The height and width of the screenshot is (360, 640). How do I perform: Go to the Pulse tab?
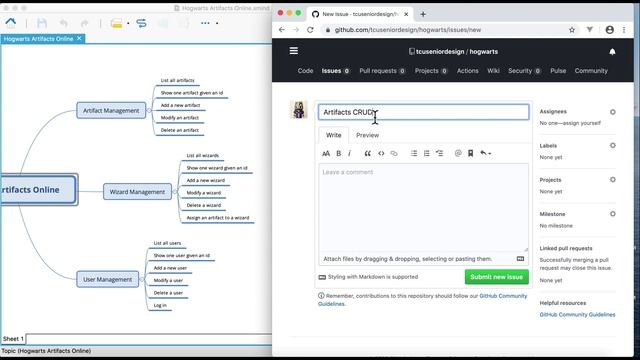558,71
